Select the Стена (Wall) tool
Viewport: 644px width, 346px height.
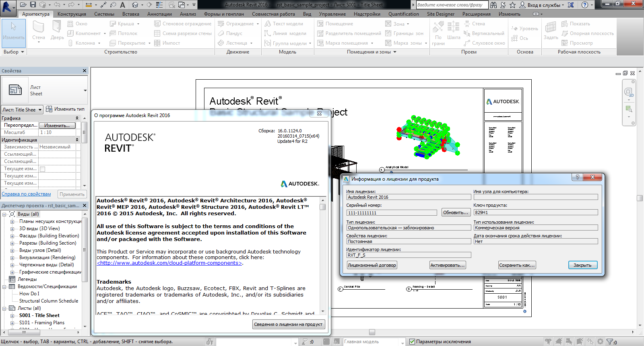39,32
